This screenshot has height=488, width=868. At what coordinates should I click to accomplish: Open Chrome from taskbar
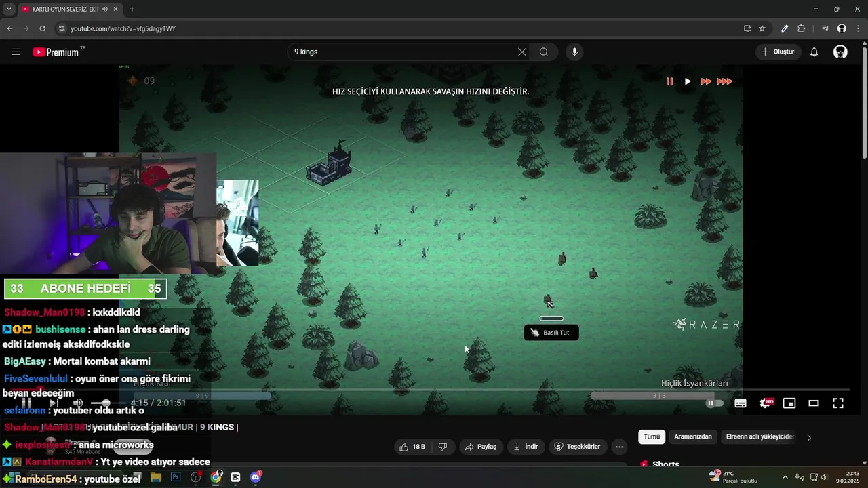pos(216,477)
